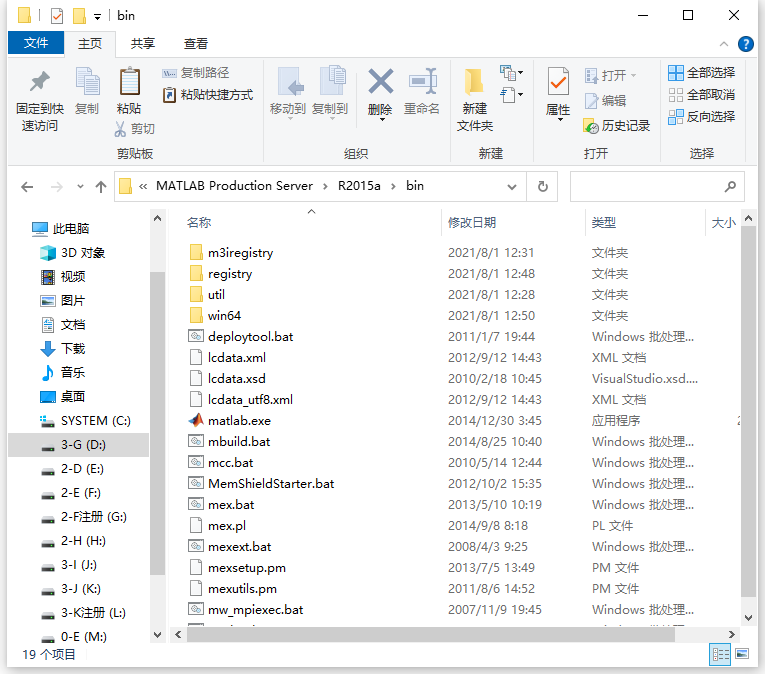Open the Recent locations dropdown arrow
The image size is (765, 674).
coord(80,186)
